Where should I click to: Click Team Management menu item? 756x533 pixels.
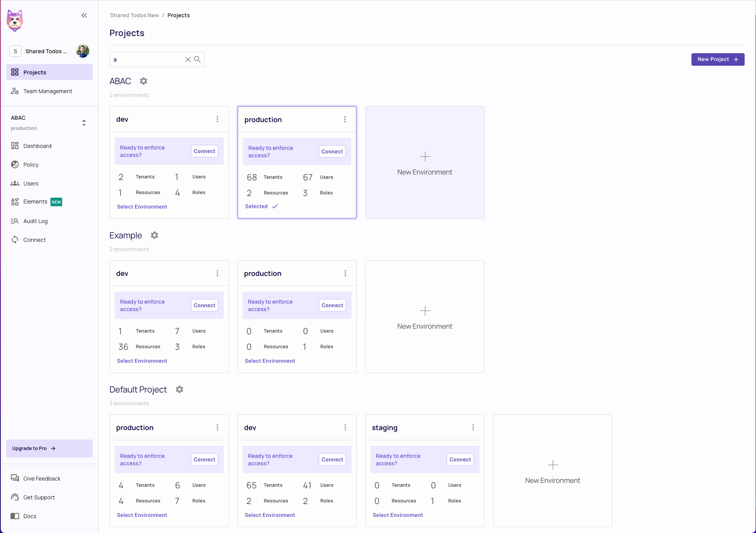(x=48, y=90)
